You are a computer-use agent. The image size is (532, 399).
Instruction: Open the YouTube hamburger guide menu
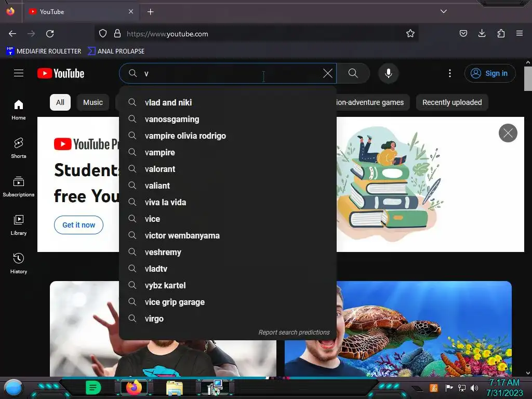19,73
